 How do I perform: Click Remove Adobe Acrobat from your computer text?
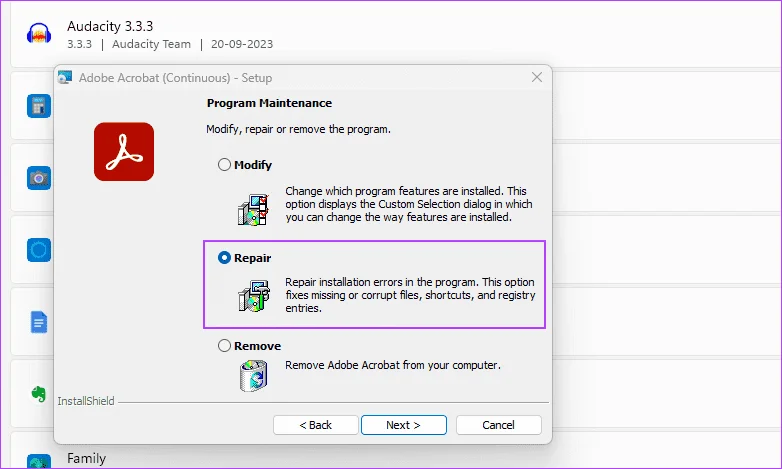[392, 365]
